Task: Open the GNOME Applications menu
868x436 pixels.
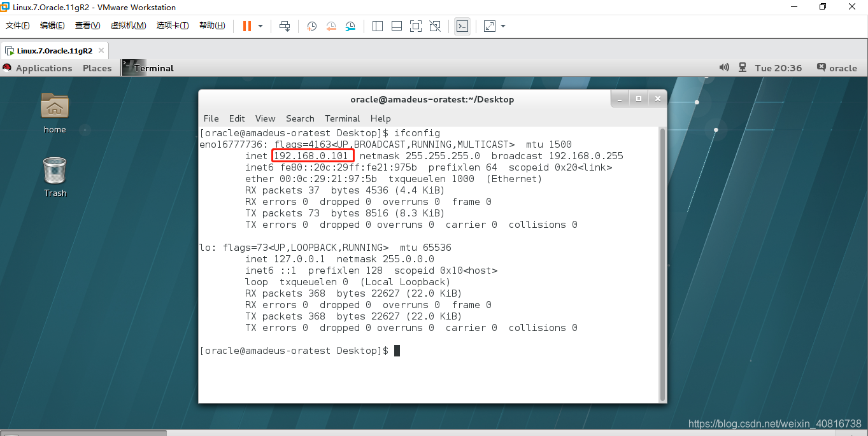Action: (38, 68)
